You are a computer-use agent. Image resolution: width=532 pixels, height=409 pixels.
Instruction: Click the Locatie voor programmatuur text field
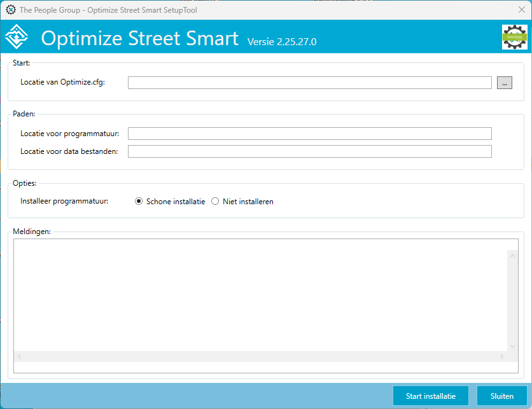(309, 134)
